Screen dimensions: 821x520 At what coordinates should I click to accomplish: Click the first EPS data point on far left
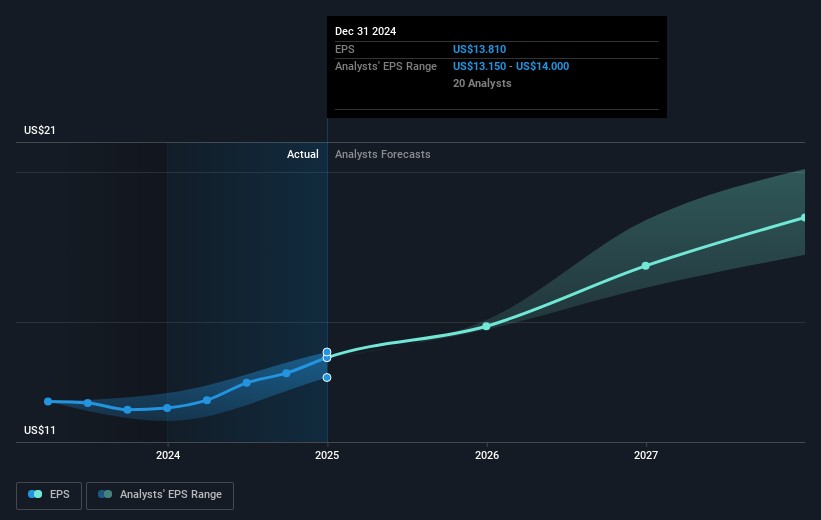pyautogui.click(x=48, y=401)
